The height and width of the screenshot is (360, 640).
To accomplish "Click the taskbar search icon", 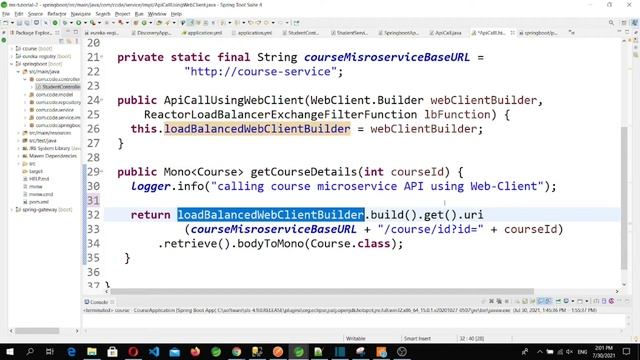I will coord(30,351).
